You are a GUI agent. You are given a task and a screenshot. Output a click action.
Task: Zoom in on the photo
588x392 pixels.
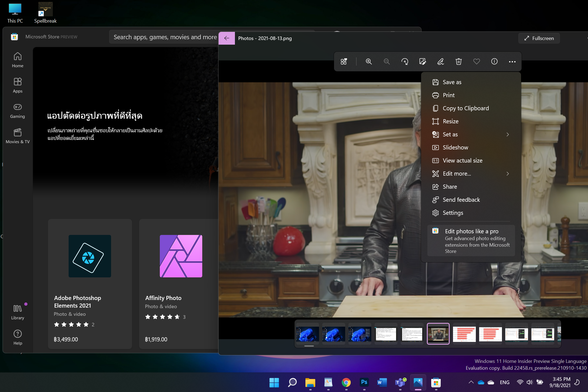[369, 62]
